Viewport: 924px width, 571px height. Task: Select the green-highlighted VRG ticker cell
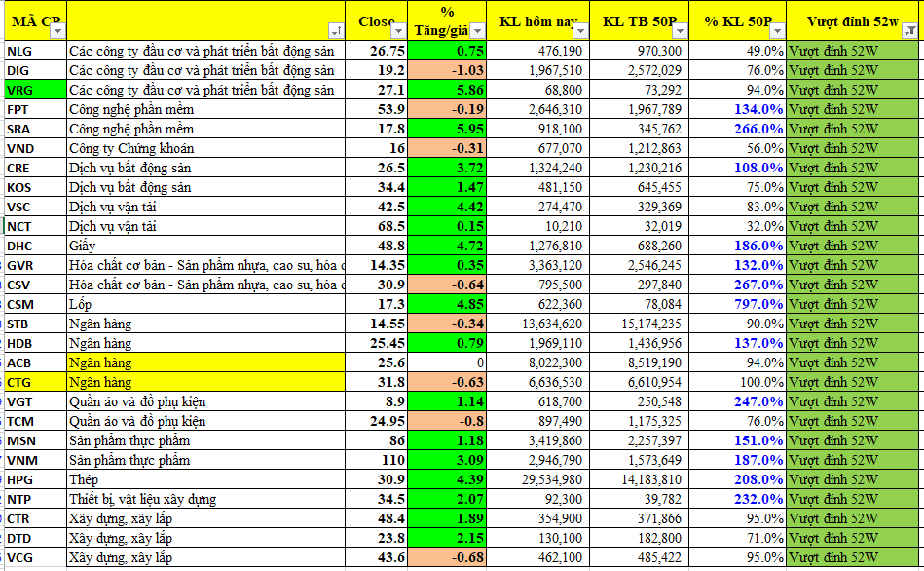[34, 90]
